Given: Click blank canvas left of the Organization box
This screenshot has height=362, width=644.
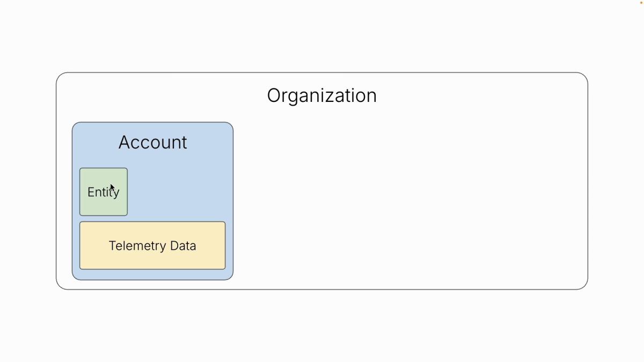Looking at the screenshot, I should coord(27,182).
